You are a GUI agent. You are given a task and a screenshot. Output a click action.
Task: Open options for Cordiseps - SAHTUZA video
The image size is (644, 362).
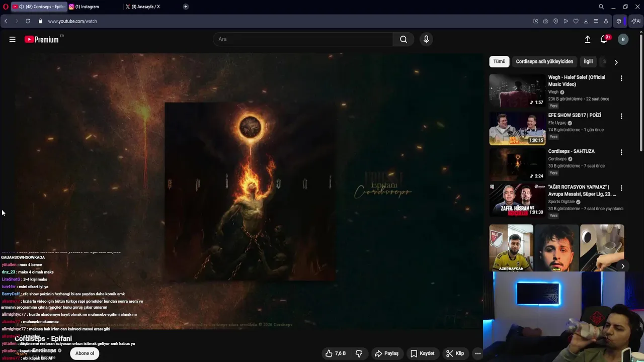coord(621,152)
